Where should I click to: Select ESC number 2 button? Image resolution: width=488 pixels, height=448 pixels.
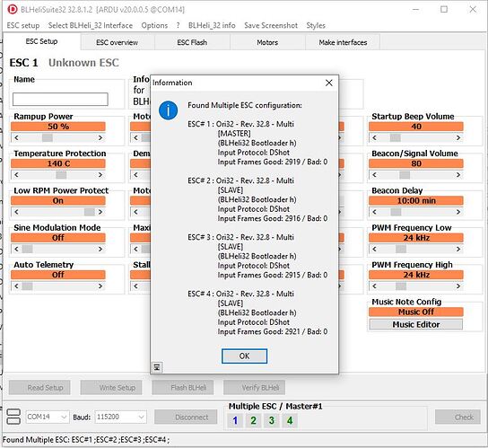253,420
